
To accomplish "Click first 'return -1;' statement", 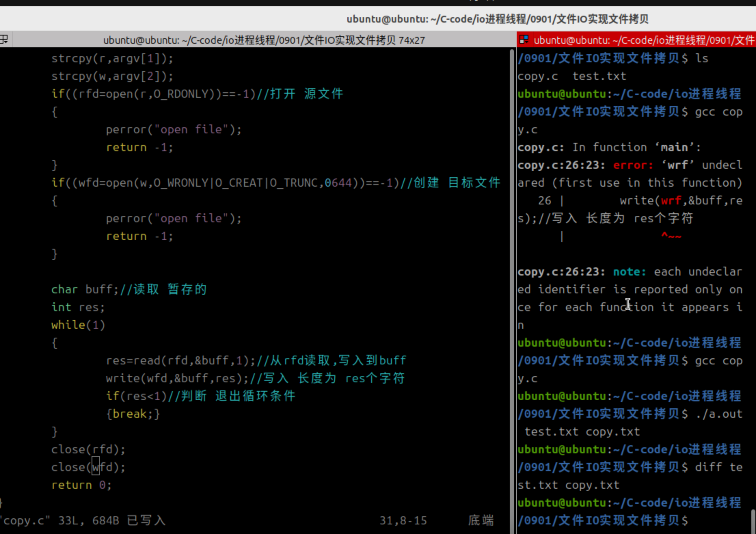I will [x=139, y=147].
